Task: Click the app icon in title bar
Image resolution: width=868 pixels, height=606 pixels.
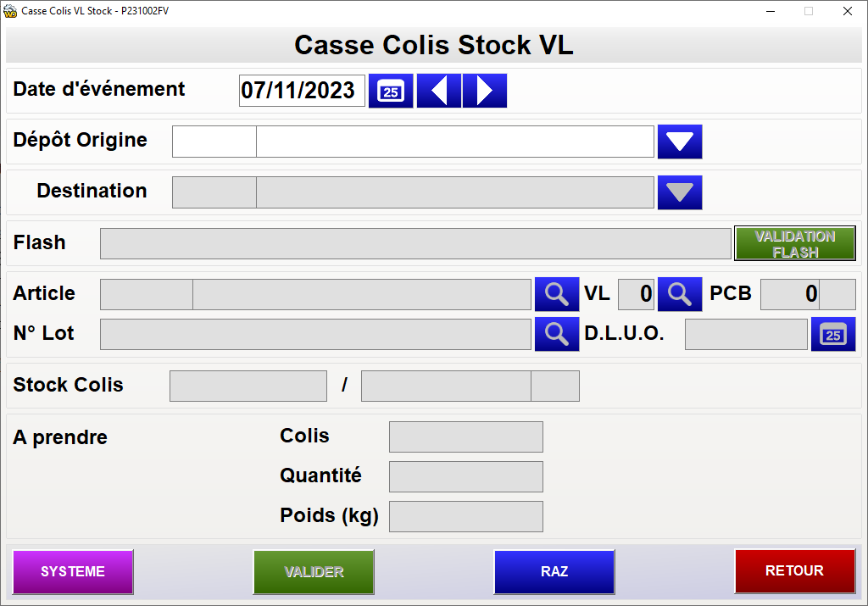Action: [x=11, y=11]
